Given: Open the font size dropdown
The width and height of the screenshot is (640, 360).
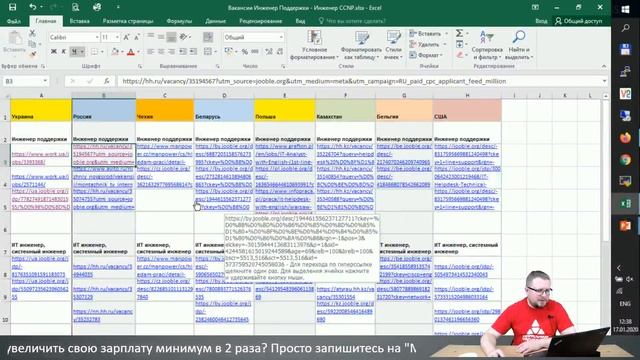Looking at the screenshot, I should click(x=118, y=37).
